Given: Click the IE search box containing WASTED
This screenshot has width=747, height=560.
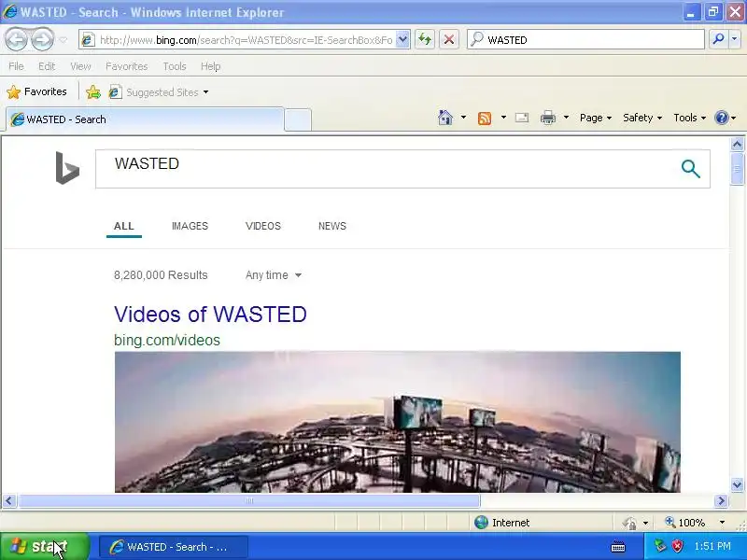Looking at the screenshot, I should (x=585, y=40).
